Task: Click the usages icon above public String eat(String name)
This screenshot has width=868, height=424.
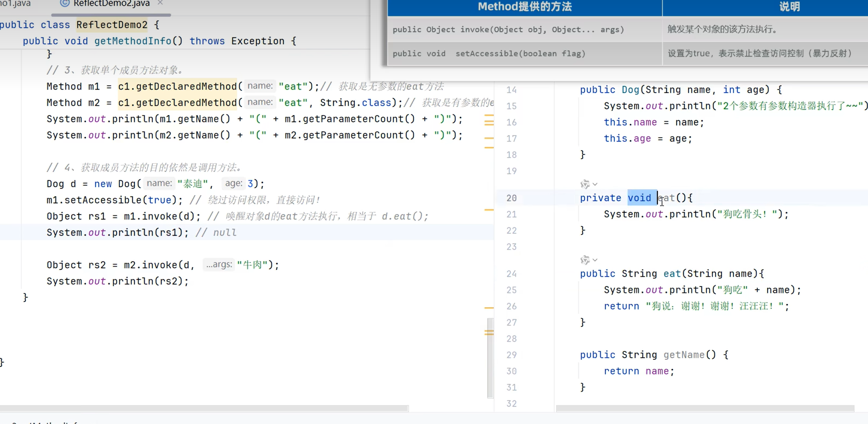Action: tap(585, 260)
